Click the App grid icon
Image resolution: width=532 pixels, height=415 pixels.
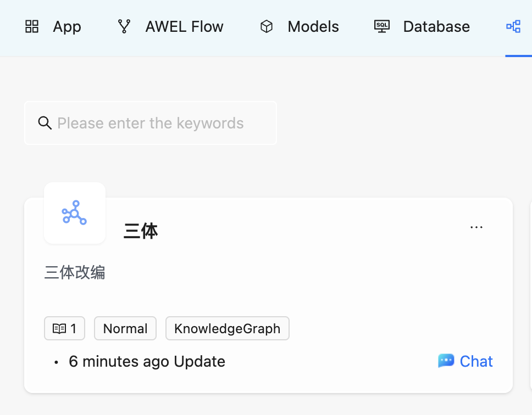click(31, 26)
